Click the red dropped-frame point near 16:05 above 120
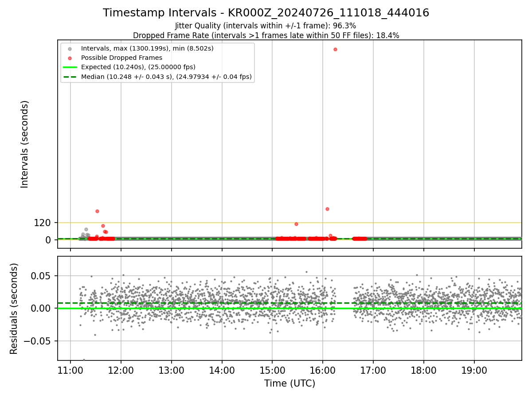Screen dimensions: 532x399 [x=327, y=209]
